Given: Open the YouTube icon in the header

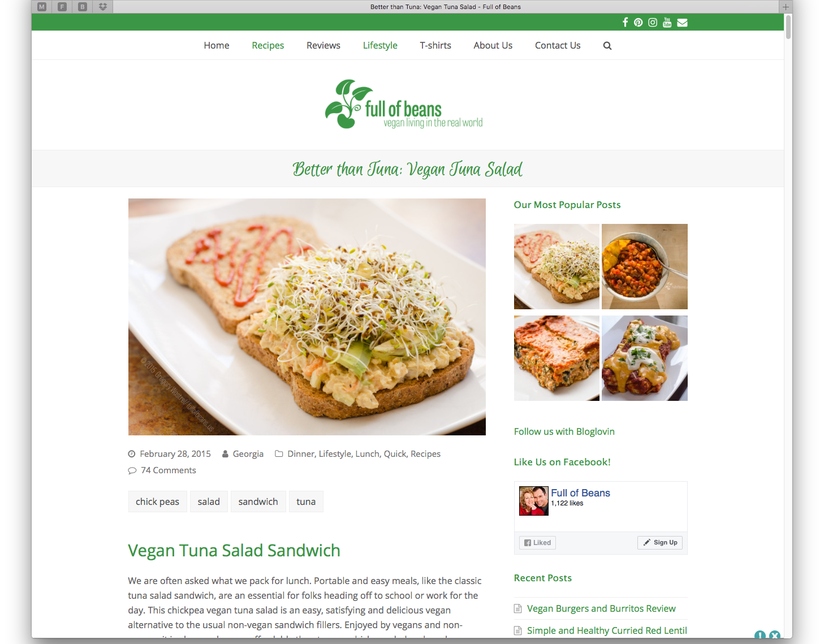Looking at the screenshot, I should click(667, 23).
